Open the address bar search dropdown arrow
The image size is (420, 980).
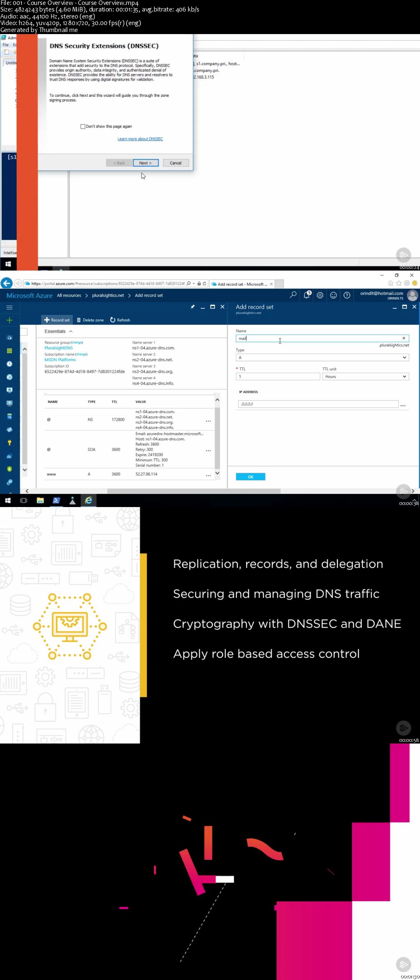[x=194, y=283]
